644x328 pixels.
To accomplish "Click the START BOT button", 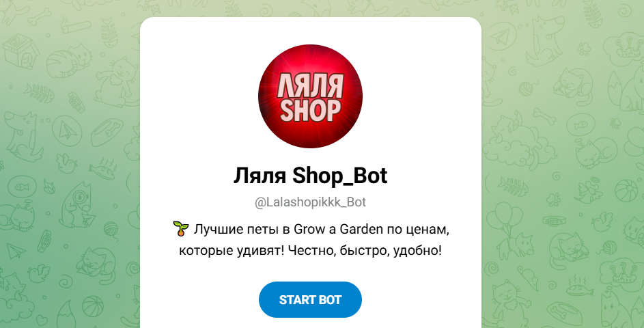I will click(310, 299).
